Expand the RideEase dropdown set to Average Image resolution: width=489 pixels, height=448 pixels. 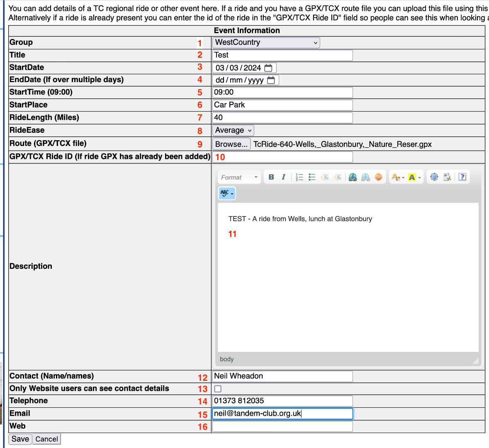pyautogui.click(x=233, y=131)
